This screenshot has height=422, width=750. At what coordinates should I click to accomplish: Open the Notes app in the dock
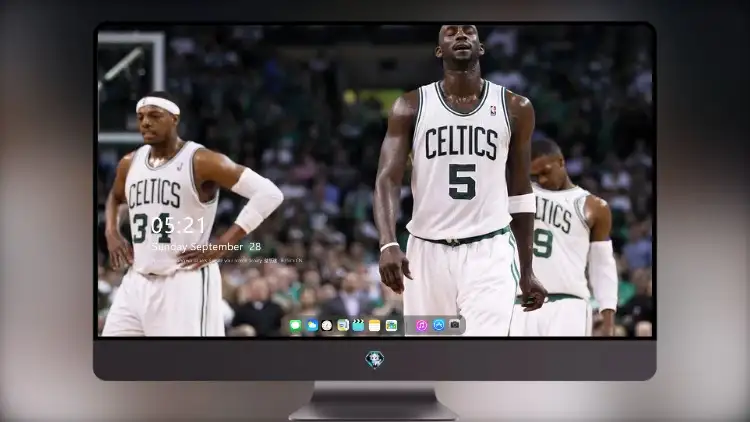coord(375,325)
